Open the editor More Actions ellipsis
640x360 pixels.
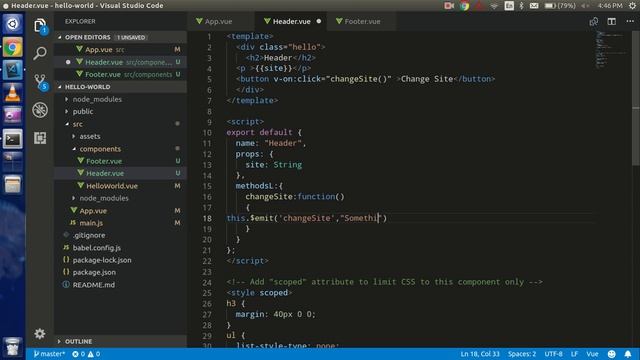click(630, 21)
